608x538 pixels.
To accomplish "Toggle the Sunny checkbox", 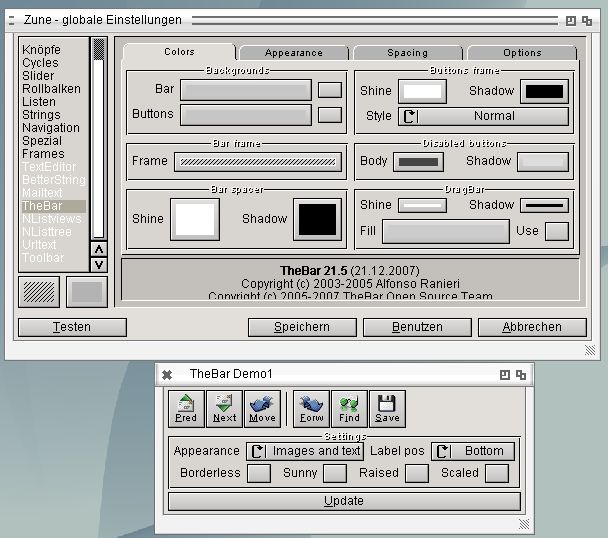I will 334,473.
